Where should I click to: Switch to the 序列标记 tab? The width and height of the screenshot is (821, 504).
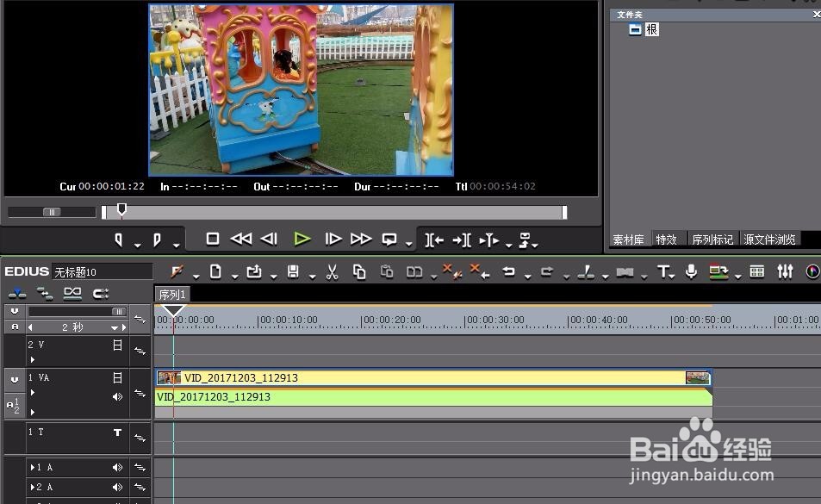tap(712, 240)
